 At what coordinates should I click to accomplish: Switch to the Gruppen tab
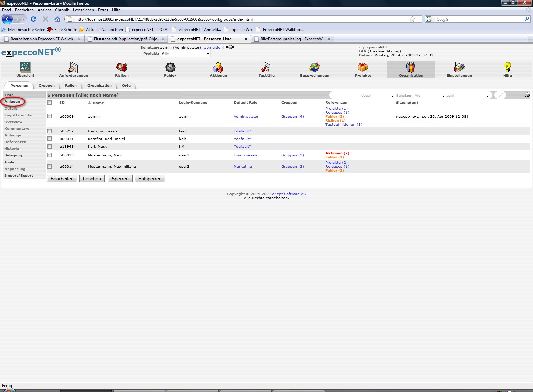(46, 86)
